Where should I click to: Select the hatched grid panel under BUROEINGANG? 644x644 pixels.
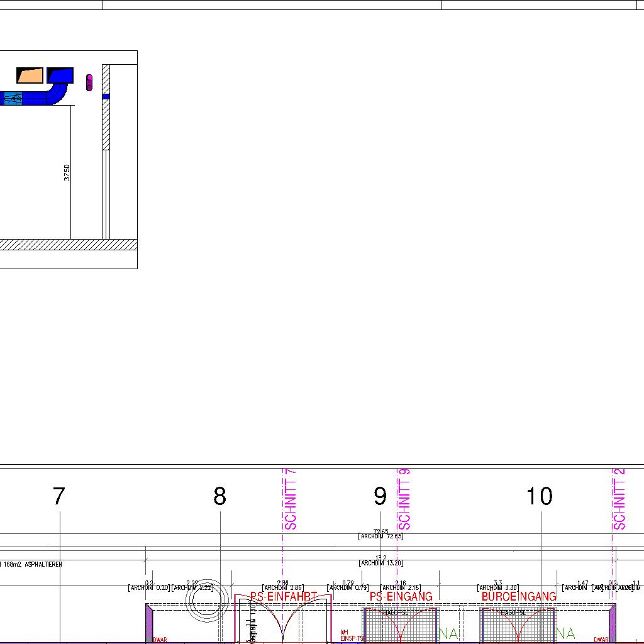(x=517, y=626)
